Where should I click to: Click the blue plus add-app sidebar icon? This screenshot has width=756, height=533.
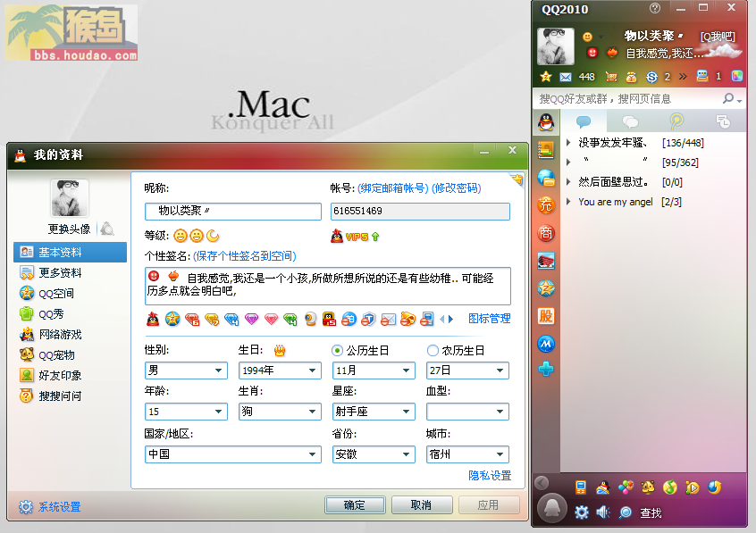tap(546, 369)
